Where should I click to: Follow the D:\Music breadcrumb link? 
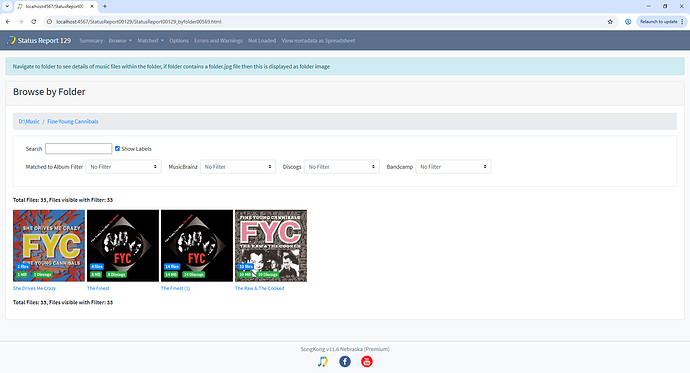tap(29, 121)
